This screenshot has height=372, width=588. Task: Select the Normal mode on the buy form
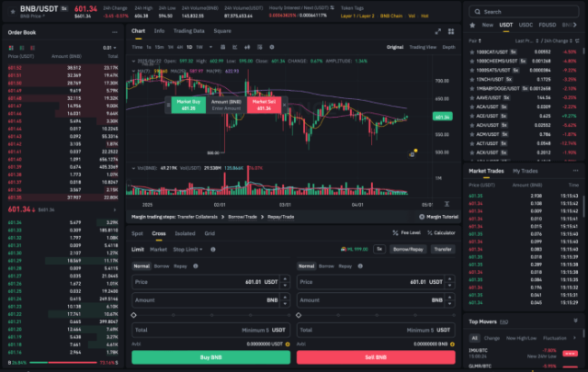coord(141,266)
